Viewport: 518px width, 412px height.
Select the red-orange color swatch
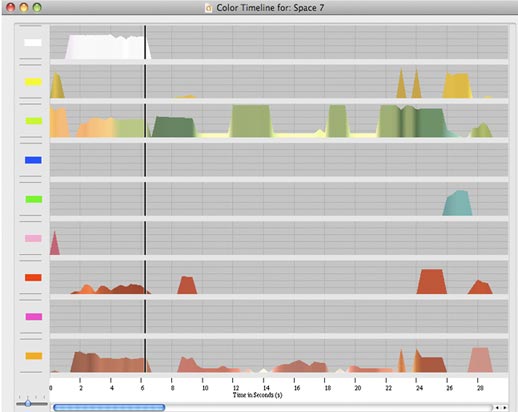point(33,277)
